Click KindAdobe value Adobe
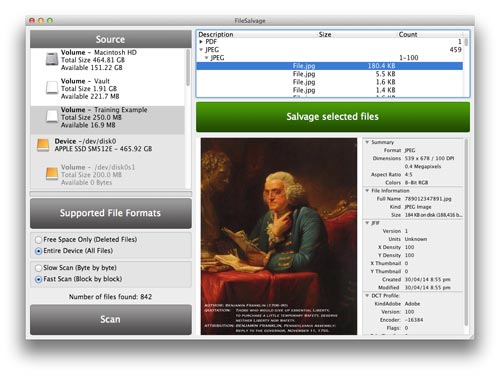 tap(412, 304)
